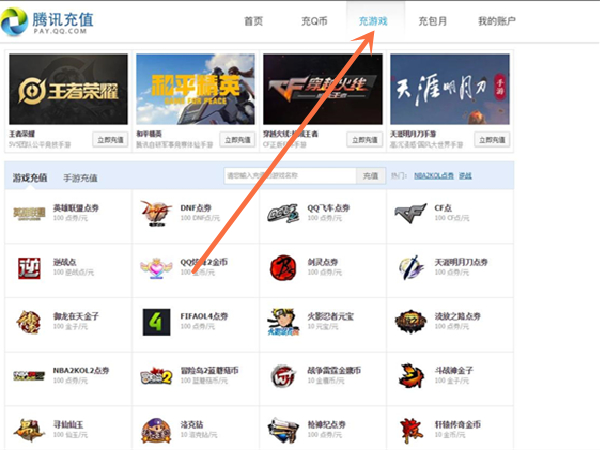Viewport: 600px width, 450px height.
Task: Click the CF点 game icon
Action: 410,213
